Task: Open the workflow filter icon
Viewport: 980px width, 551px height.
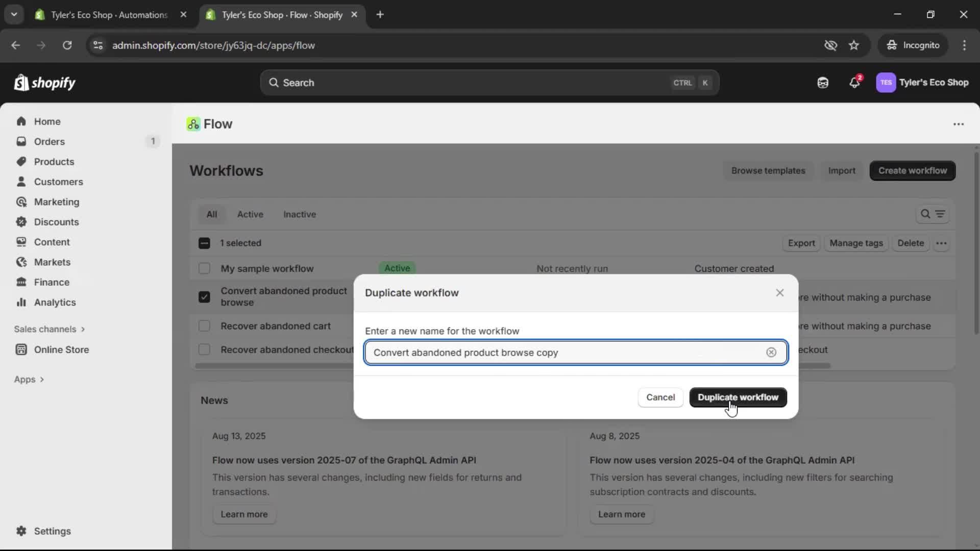Action: tap(941, 214)
